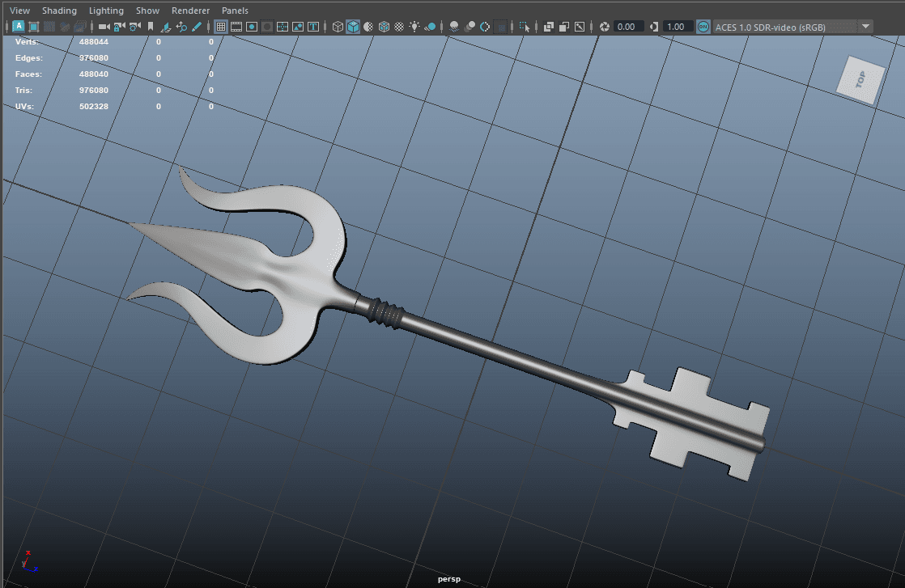Open the Grease Pencil tool
The width and height of the screenshot is (905, 588).
(x=196, y=27)
